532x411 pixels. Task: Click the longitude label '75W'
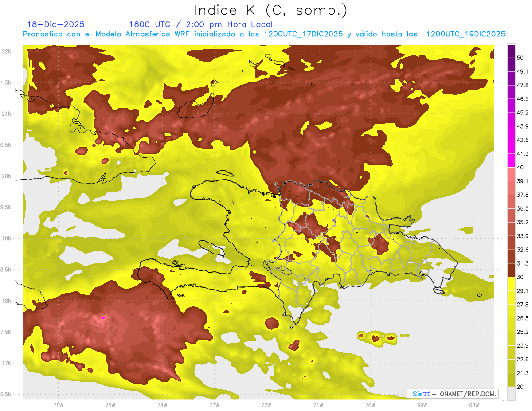click(110, 405)
